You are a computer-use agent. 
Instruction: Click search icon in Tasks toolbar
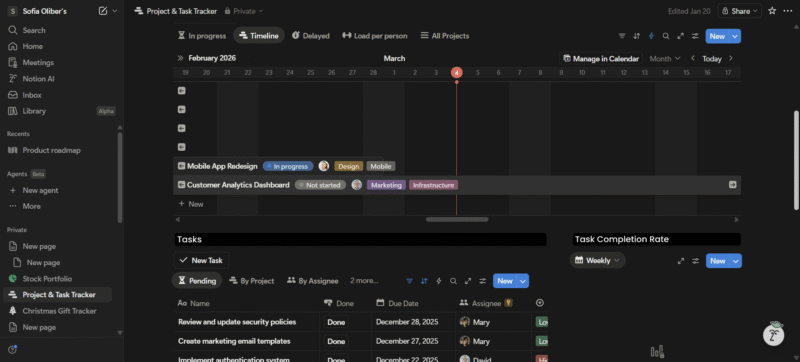point(453,281)
